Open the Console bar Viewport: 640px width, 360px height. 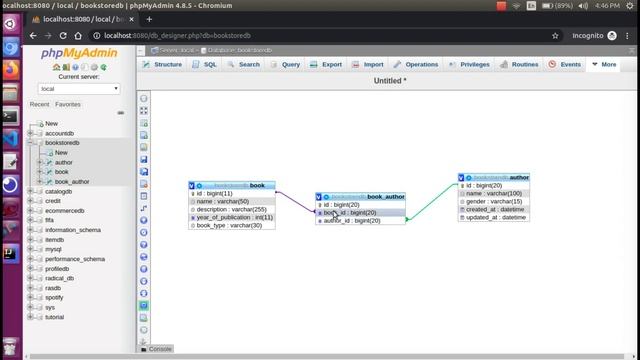(x=156, y=349)
